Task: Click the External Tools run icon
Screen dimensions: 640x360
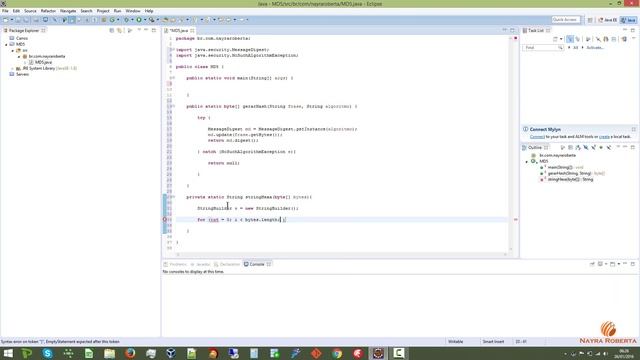Action: point(151,20)
